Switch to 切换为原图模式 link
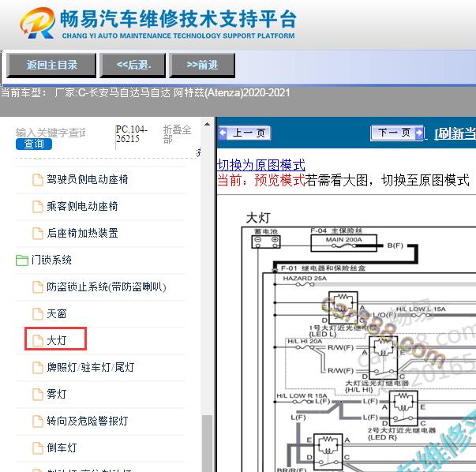 261,166
